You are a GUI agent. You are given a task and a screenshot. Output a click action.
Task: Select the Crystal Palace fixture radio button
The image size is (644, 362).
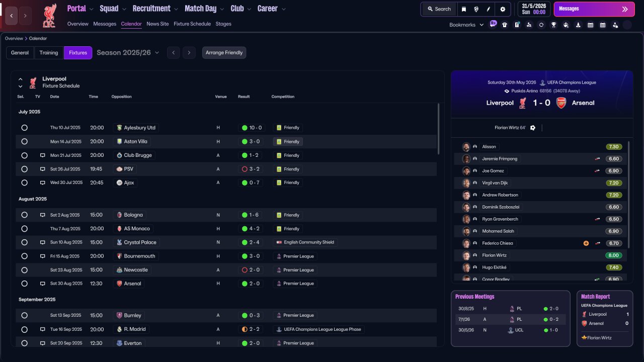24,242
